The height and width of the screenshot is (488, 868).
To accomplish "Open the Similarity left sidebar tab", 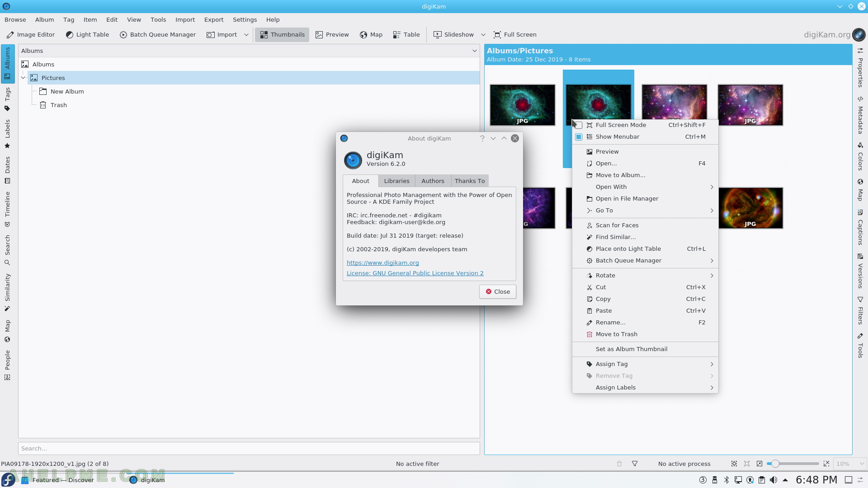I will point(7,292).
